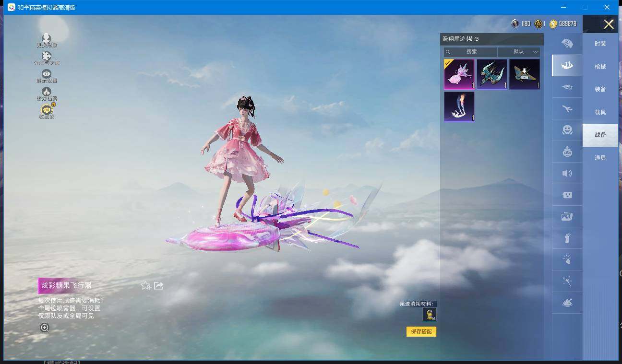This screenshot has height=364, width=622.
Task: Select the smiley emote category icon
Action: click(x=567, y=130)
